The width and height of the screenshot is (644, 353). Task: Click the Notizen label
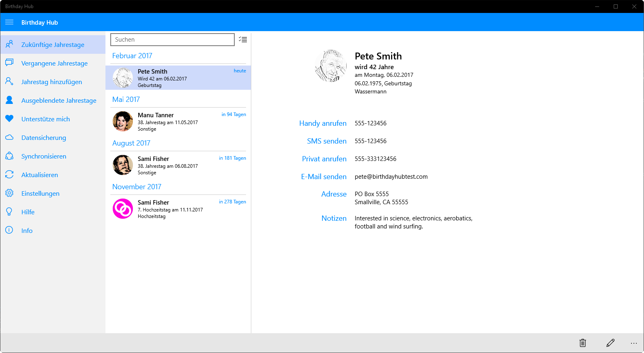[x=334, y=218]
